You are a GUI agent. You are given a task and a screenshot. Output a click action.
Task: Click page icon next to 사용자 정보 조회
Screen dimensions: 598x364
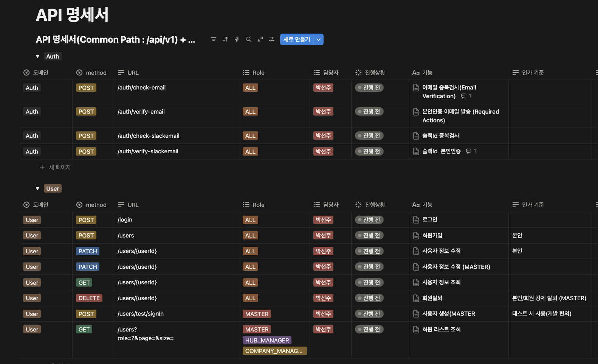pyautogui.click(x=416, y=282)
